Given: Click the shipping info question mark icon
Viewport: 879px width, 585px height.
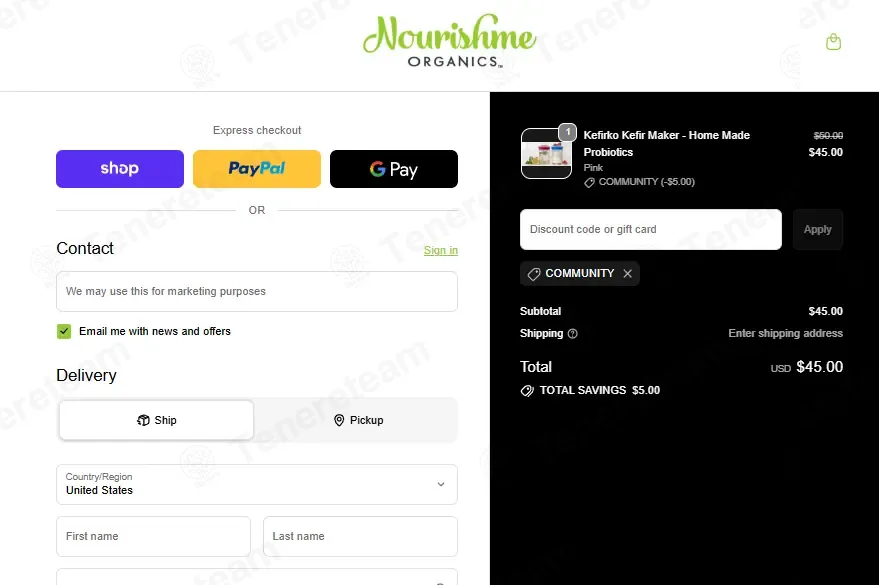Looking at the screenshot, I should coord(572,333).
